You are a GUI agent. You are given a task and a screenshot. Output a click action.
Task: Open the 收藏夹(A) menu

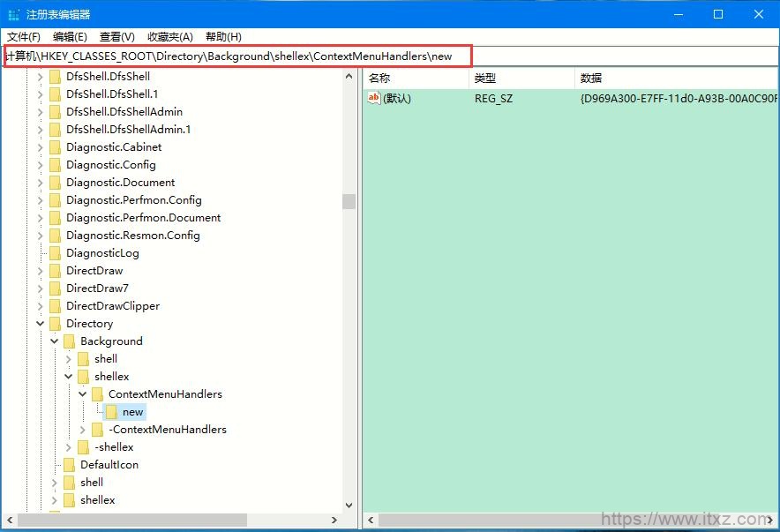[x=170, y=37]
